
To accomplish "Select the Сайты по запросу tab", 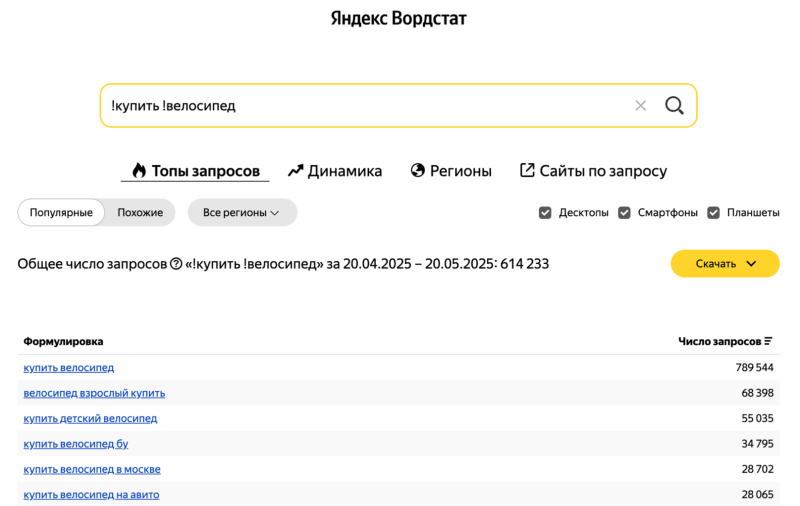I will click(593, 171).
